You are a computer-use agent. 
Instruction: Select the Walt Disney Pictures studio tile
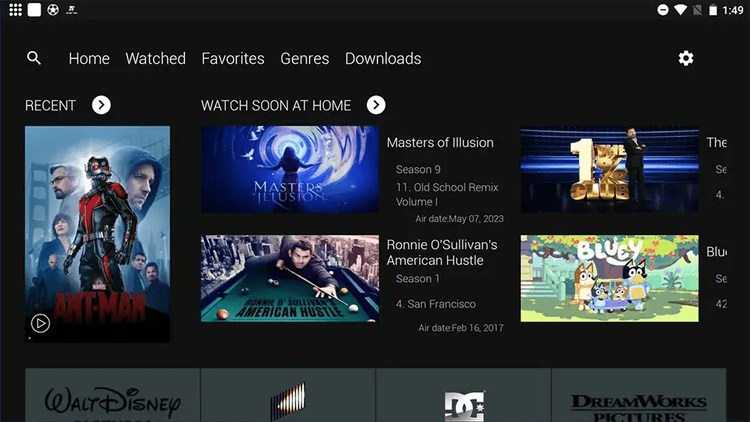point(112,395)
